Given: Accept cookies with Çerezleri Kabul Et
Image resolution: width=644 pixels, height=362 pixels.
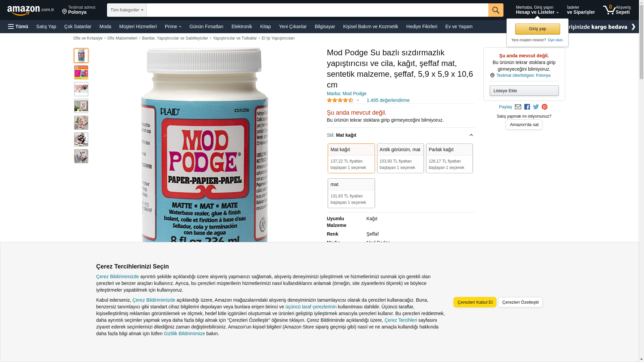Looking at the screenshot, I should pos(475,302).
